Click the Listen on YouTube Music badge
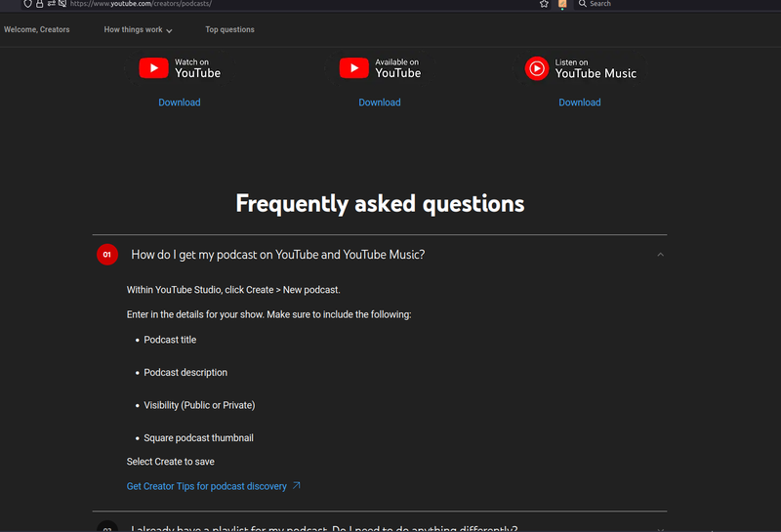The image size is (781, 532). point(580,67)
